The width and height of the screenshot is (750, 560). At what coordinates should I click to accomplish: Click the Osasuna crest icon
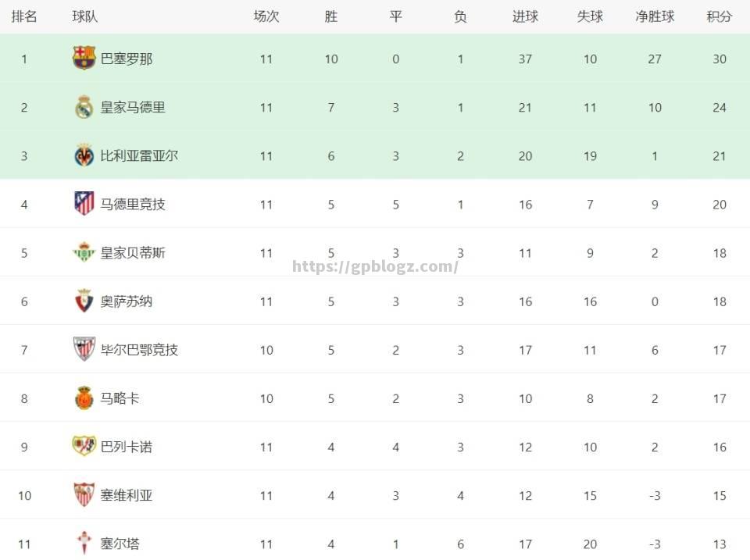coord(84,301)
